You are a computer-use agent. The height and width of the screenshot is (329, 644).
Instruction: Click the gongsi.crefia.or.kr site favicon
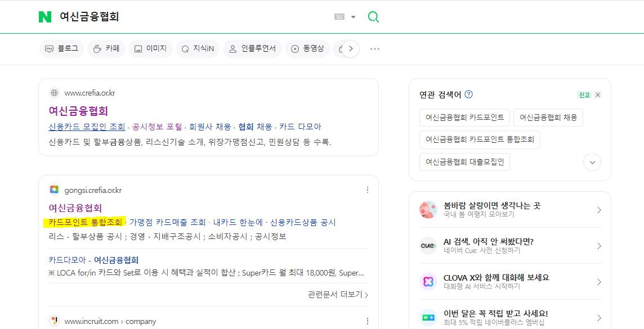54,190
